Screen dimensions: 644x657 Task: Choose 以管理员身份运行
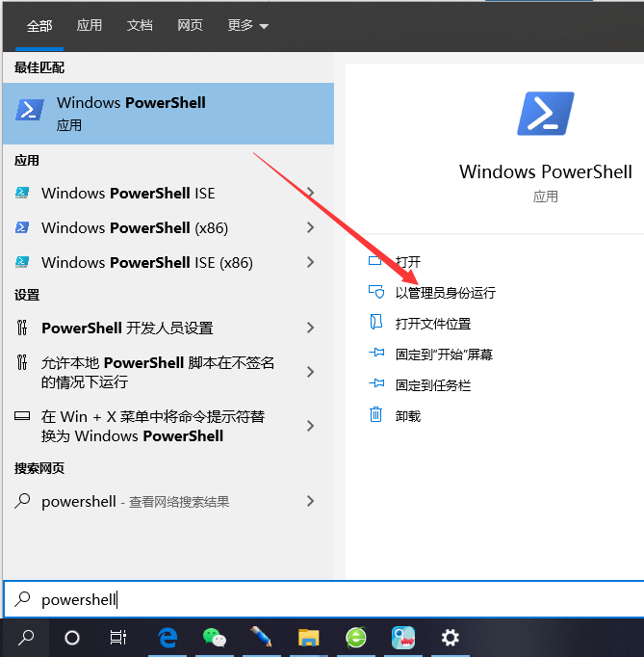pos(446,293)
